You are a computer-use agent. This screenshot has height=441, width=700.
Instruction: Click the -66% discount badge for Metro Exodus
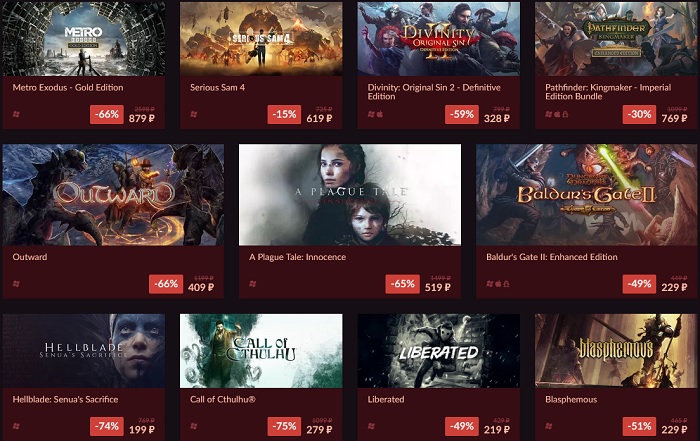point(107,114)
